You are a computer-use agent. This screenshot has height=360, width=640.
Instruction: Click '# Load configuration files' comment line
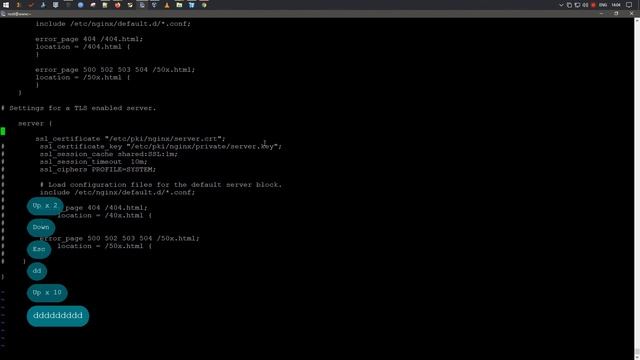tap(161, 184)
